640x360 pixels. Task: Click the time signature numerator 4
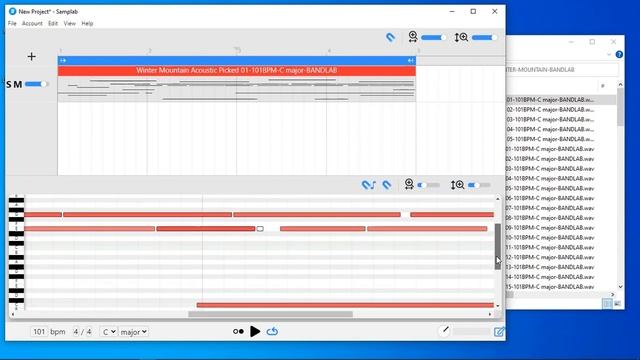click(76, 332)
